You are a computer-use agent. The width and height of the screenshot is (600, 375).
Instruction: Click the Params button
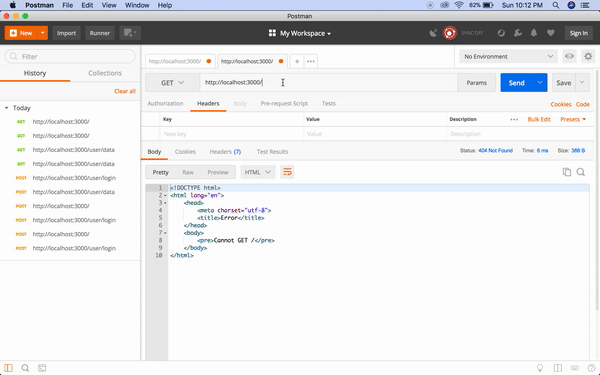pos(476,83)
